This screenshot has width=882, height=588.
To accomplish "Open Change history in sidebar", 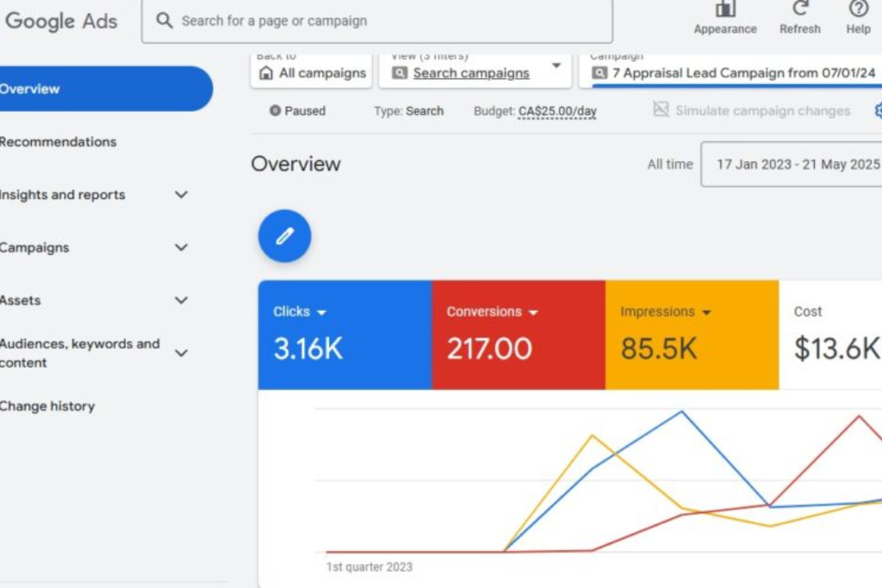I will click(x=47, y=406).
